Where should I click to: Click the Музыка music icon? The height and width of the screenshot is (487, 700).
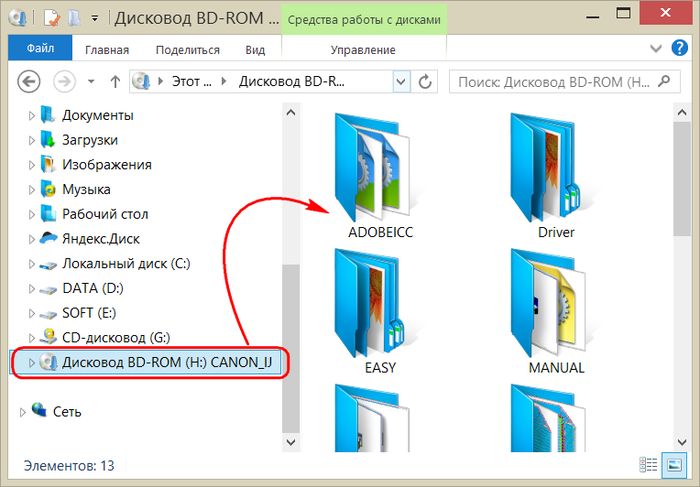pos(47,189)
